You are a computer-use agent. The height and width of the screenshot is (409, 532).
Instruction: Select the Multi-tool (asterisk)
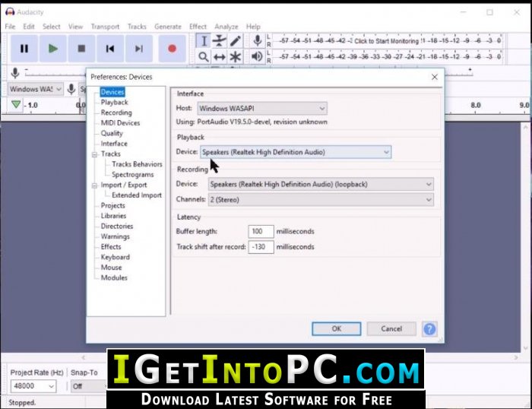click(236, 57)
